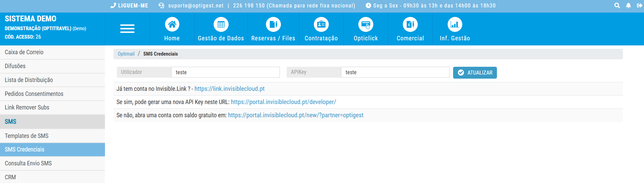Open Gestão de Dados table icon
Image resolution: width=644 pixels, height=183 pixels.
coord(221,24)
